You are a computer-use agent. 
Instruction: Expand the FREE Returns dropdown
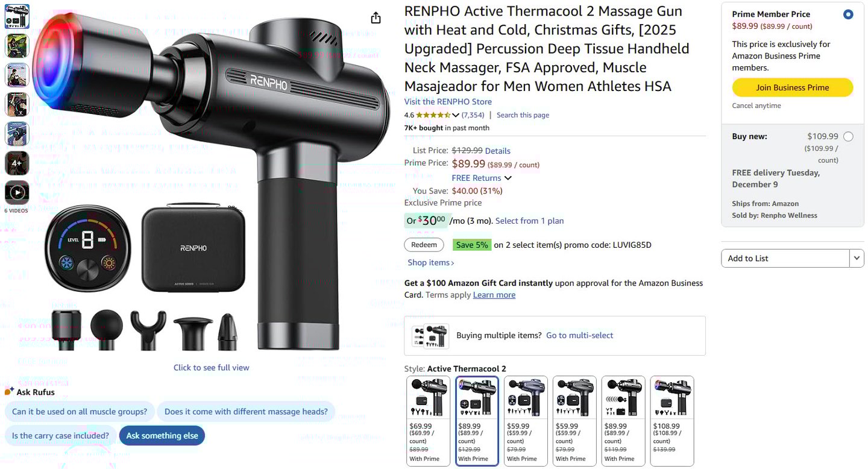508,178
